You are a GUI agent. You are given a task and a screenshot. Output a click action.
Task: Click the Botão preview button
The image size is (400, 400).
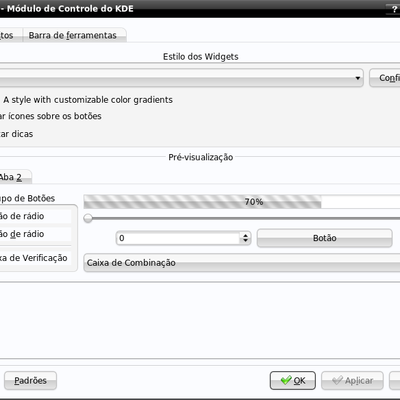(325, 238)
